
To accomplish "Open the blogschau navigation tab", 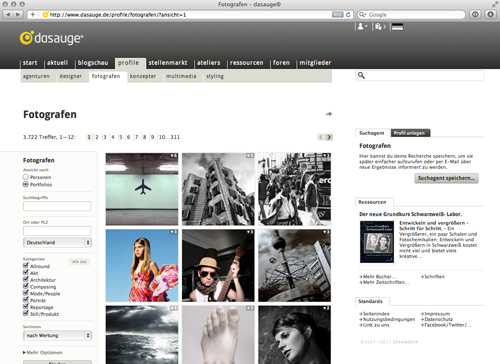I will pos(93,63).
